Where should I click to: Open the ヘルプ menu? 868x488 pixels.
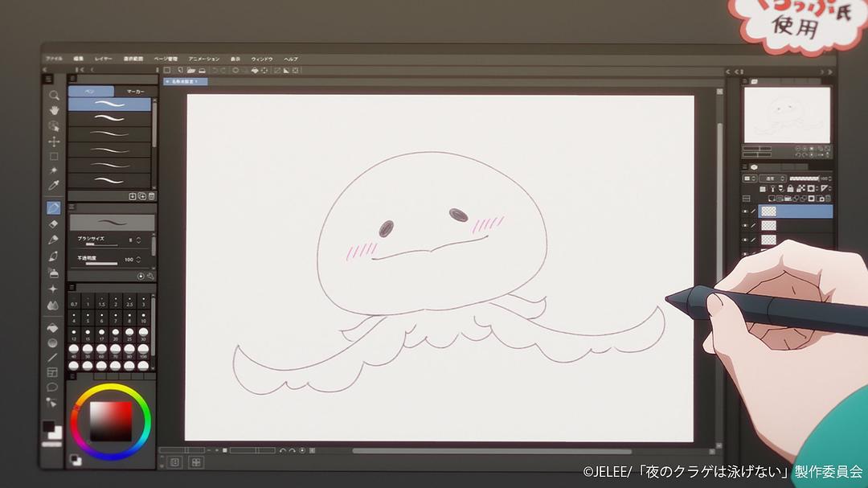coord(291,59)
